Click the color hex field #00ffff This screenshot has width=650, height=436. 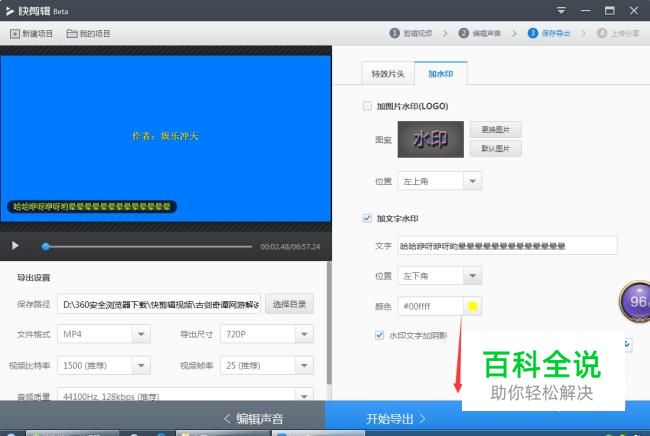click(x=430, y=306)
